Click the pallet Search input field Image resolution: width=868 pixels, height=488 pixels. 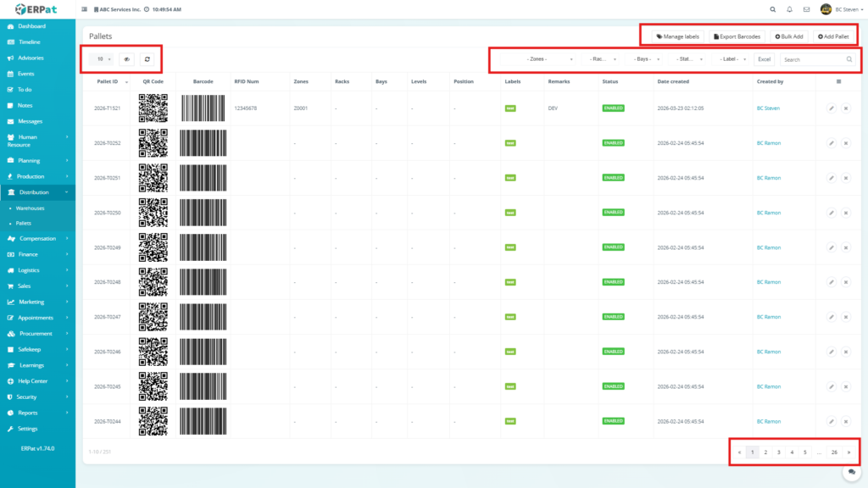point(812,59)
